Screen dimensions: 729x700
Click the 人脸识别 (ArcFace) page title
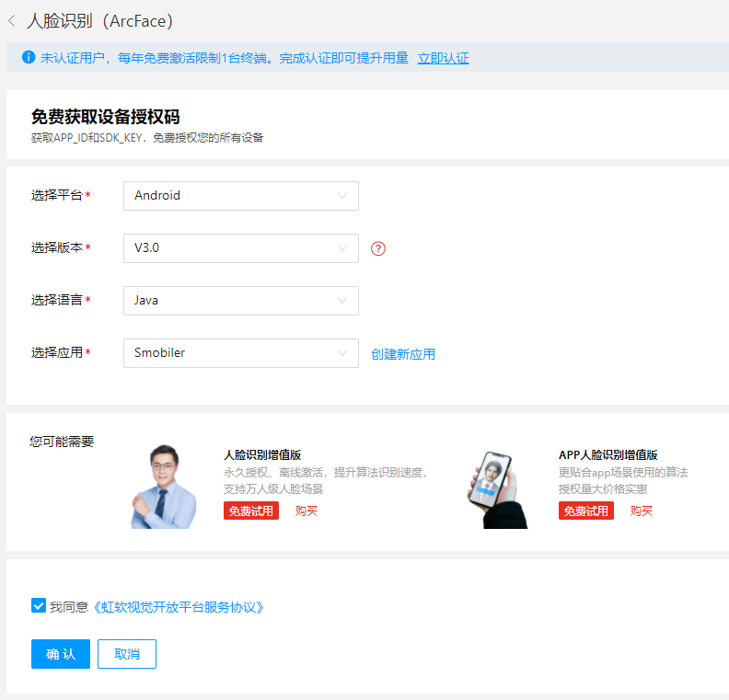pyautogui.click(x=99, y=21)
